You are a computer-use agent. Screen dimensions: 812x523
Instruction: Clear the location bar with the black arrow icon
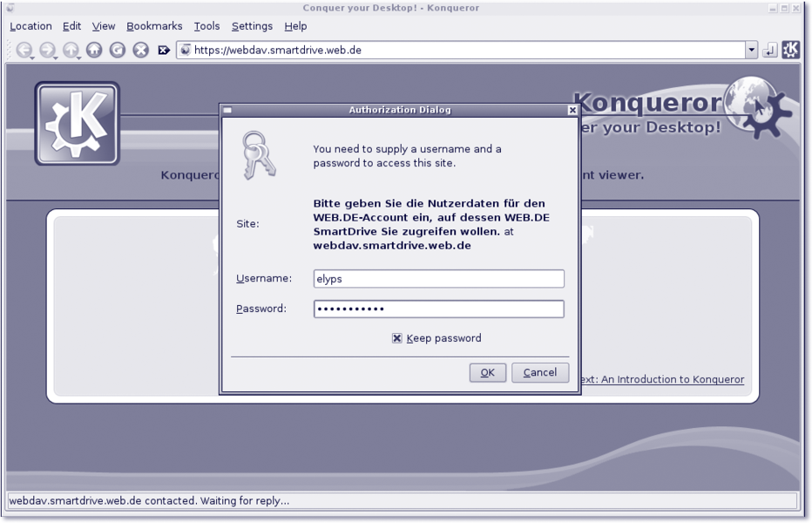(x=164, y=51)
